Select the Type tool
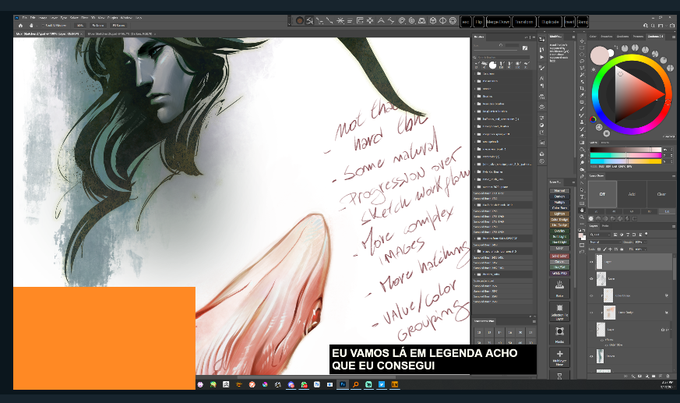The height and width of the screenshot is (403, 680). (x=582, y=197)
